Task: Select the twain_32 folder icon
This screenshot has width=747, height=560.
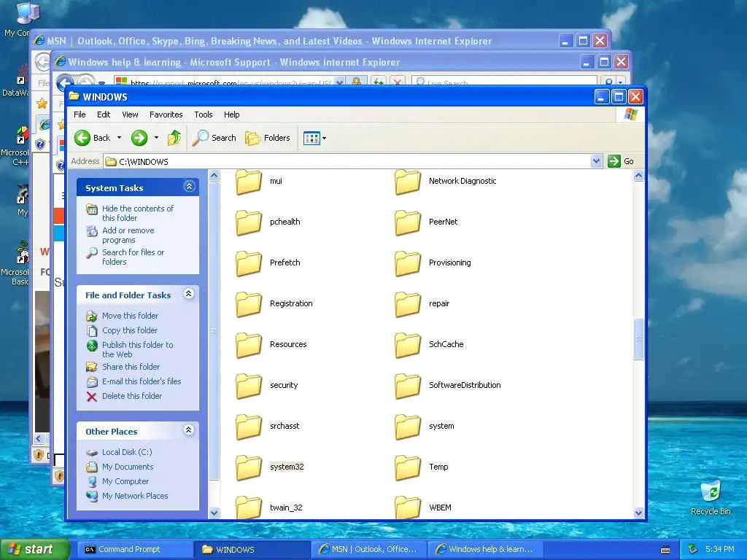Action: point(249,507)
